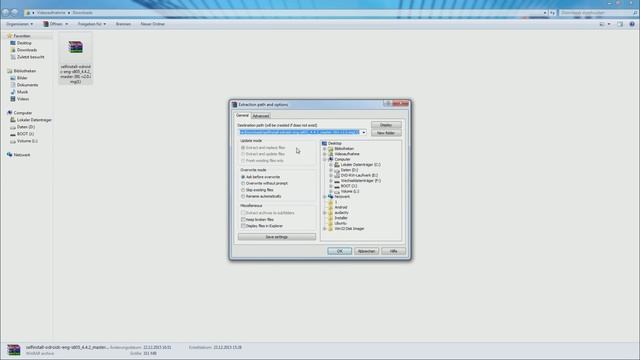The width and height of the screenshot is (640, 360).
Task: Open Videos library in Explorer sidebar
Action: coord(23,99)
